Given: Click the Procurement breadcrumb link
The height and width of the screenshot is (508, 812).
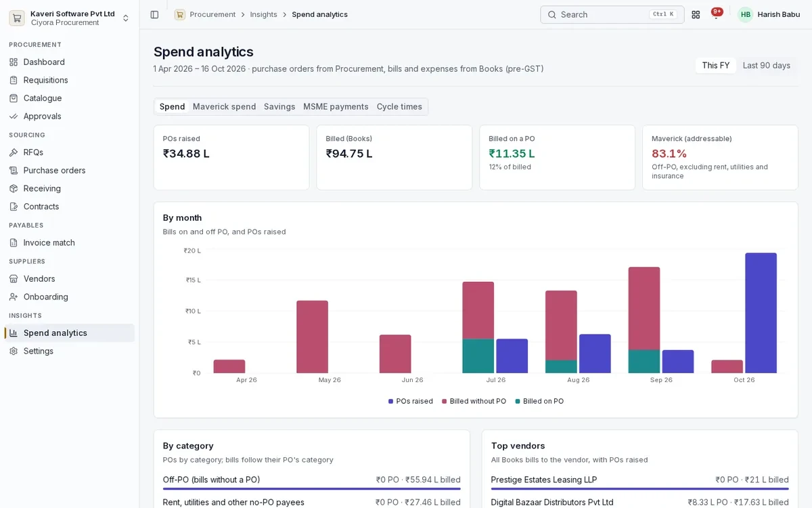Looking at the screenshot, I should coord(212,14).
